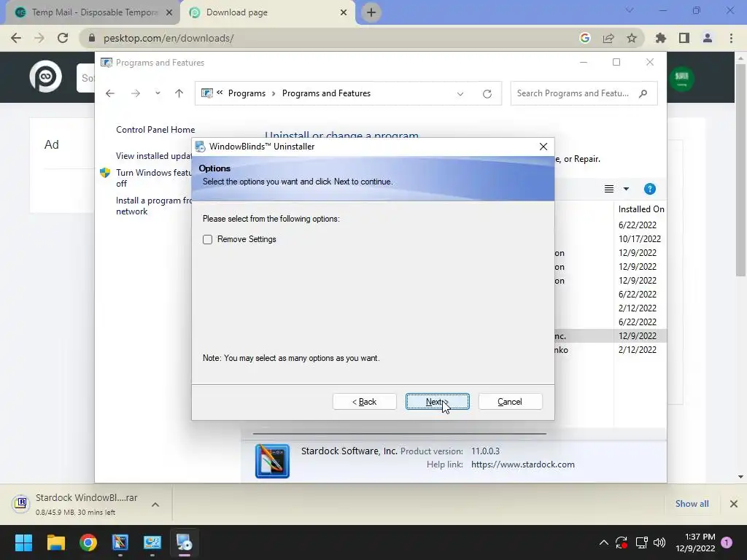Share this page icon in Chrome

tap(608, 38)
